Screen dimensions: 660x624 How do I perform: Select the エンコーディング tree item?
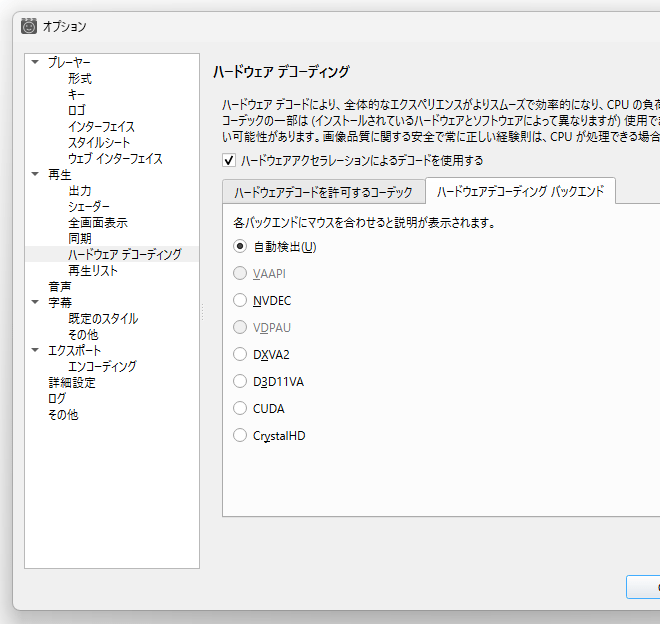click(x=102, y=366)
